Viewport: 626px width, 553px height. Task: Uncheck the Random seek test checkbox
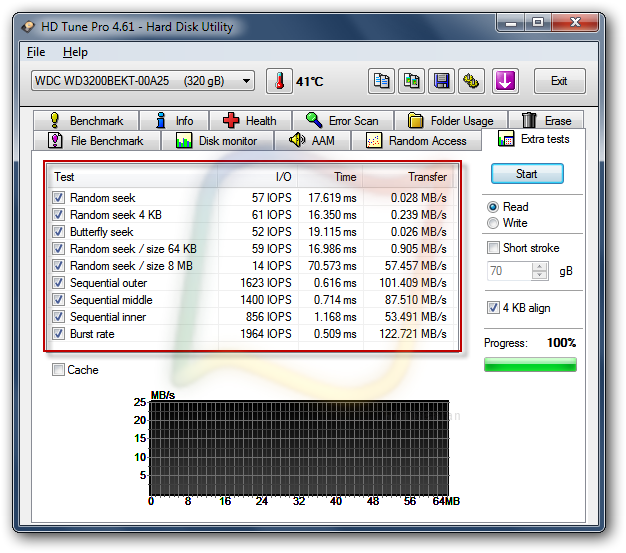58,198
